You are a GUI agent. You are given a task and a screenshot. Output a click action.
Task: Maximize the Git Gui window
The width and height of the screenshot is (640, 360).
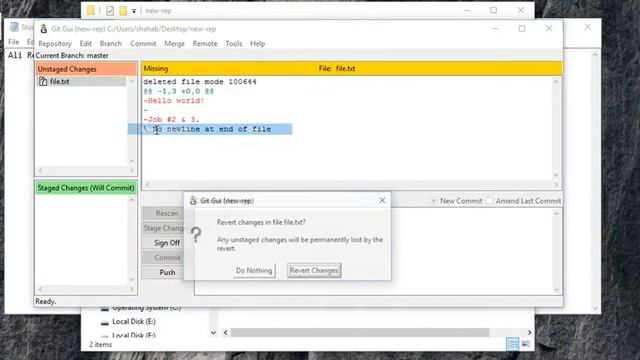(522, 29)
